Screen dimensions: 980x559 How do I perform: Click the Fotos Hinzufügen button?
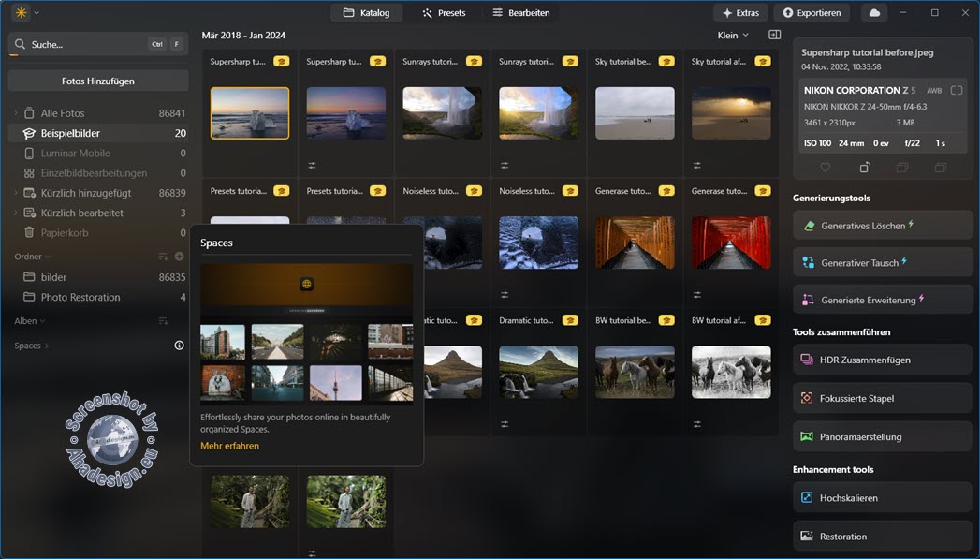98,81
